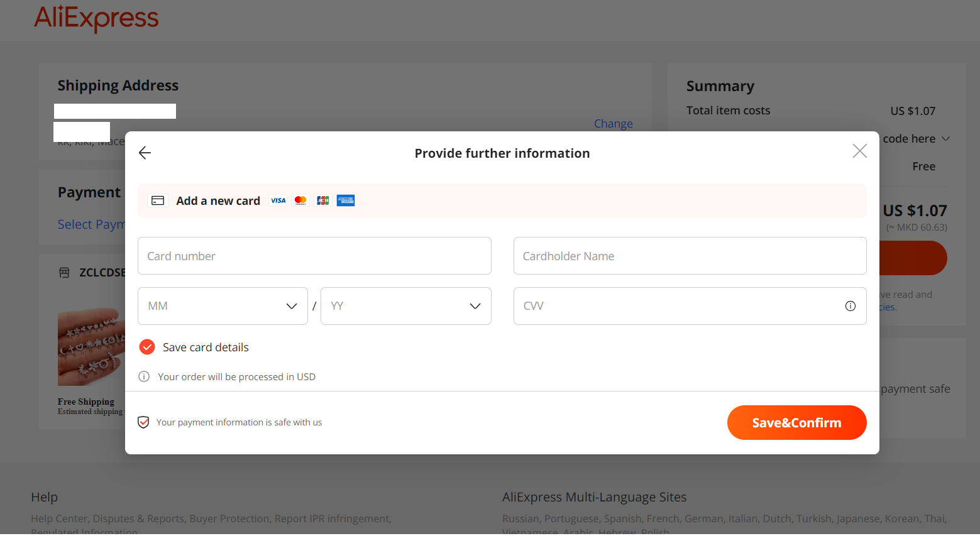Click the info icon beside the USD notice
Image resolution: width=980 pixels, height=536 pixels.
pyautogui.click(x=144, y=376)
